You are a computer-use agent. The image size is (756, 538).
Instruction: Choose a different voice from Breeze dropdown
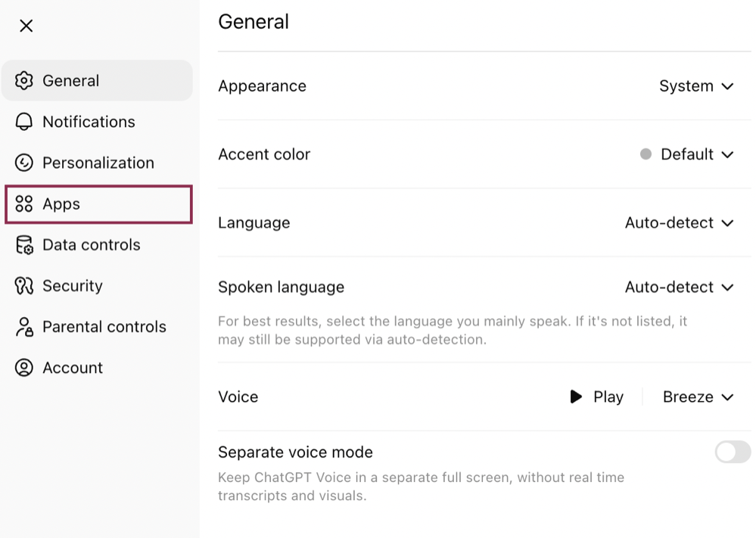698,397
